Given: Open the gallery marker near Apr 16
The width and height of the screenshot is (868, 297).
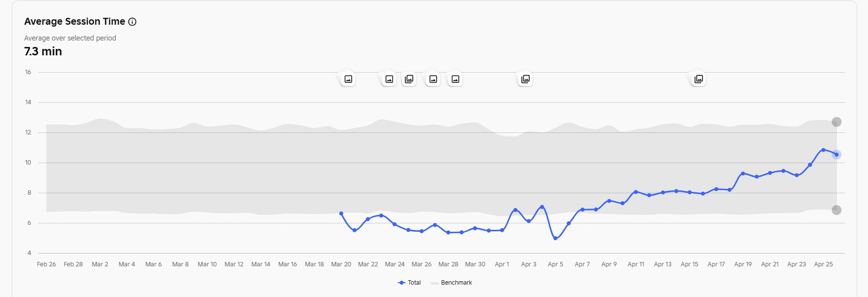Looking at the screenshot, I should point(699,79).
